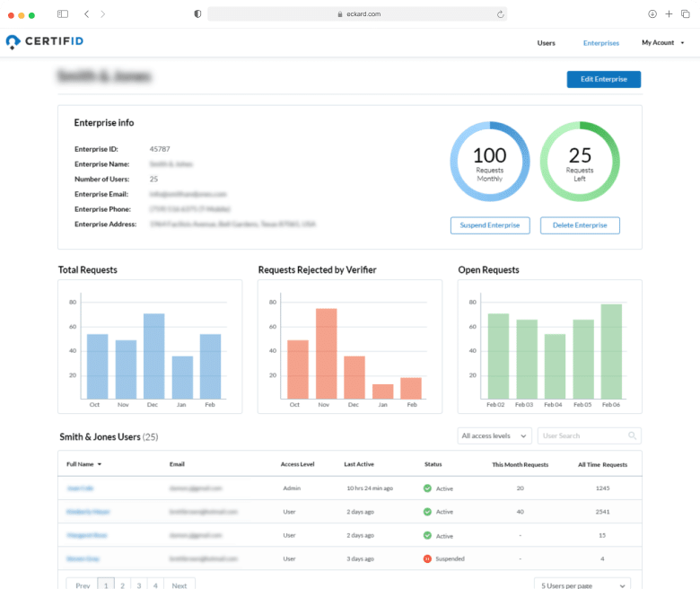Click the Nov bar in Requests Rejected chart
This screenshot has width=700, height=589.
pos(327,354)
